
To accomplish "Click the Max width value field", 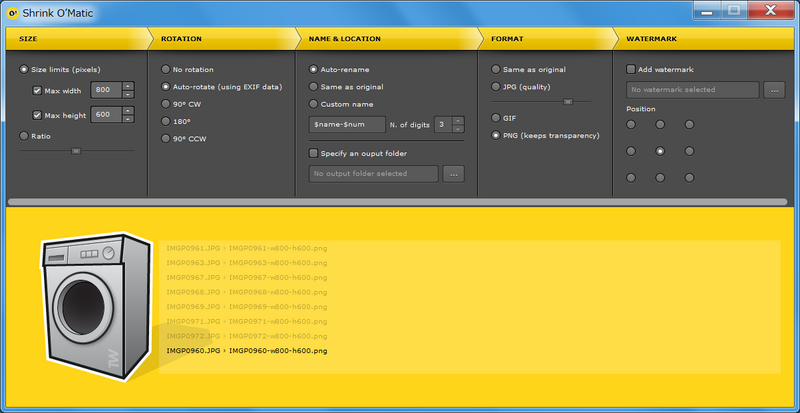I will (x=106, y=90).
